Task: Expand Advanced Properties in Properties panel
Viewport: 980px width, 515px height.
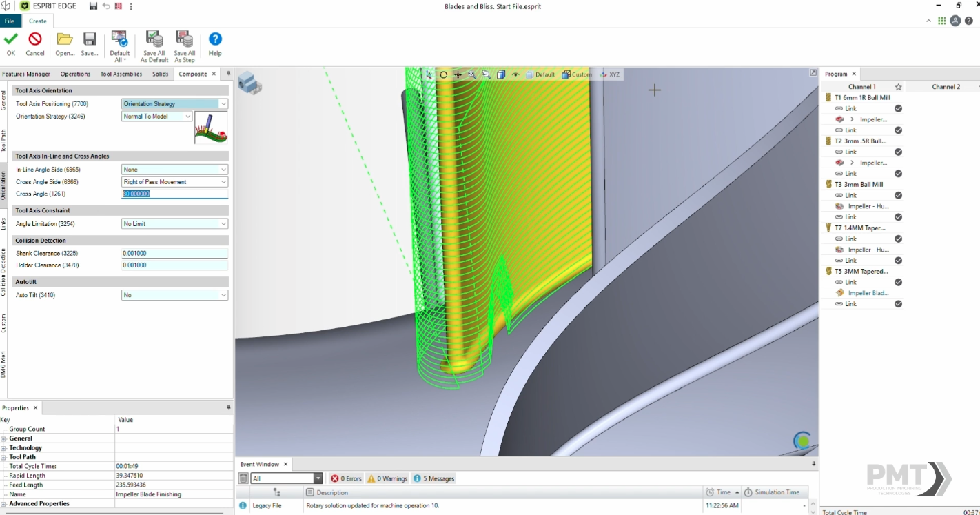Action: click(x=4, y=504)
